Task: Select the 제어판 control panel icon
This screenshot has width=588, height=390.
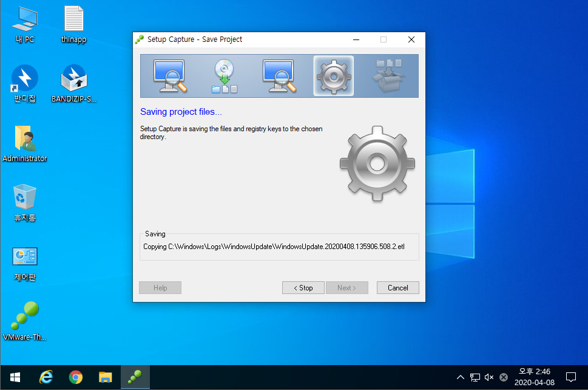Action: click(25, 264)
